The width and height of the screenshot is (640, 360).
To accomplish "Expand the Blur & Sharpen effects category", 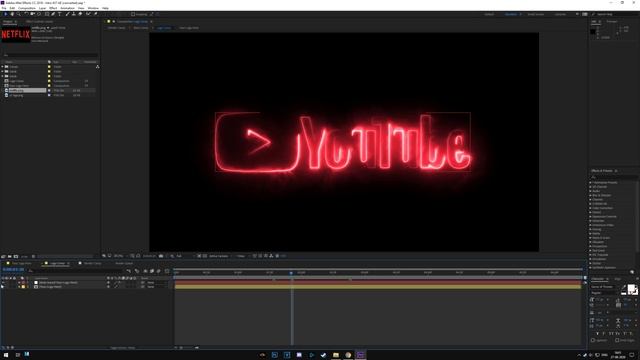I will (x=590, y=195).
